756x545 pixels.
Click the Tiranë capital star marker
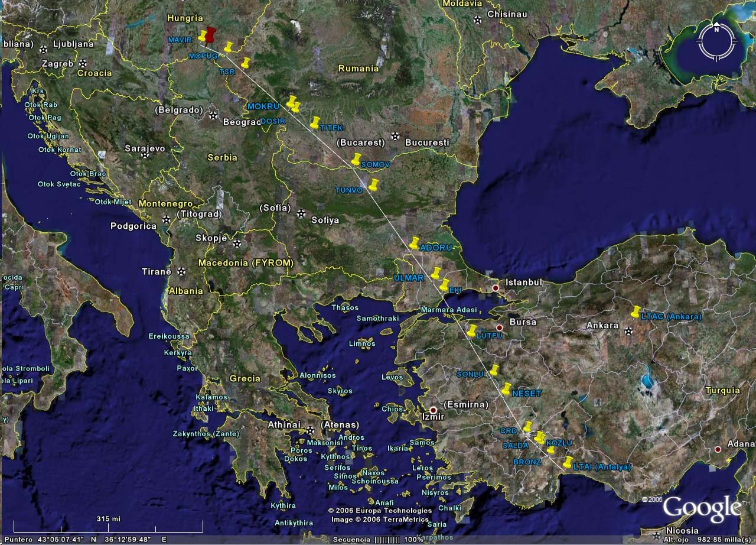(181, 271)
